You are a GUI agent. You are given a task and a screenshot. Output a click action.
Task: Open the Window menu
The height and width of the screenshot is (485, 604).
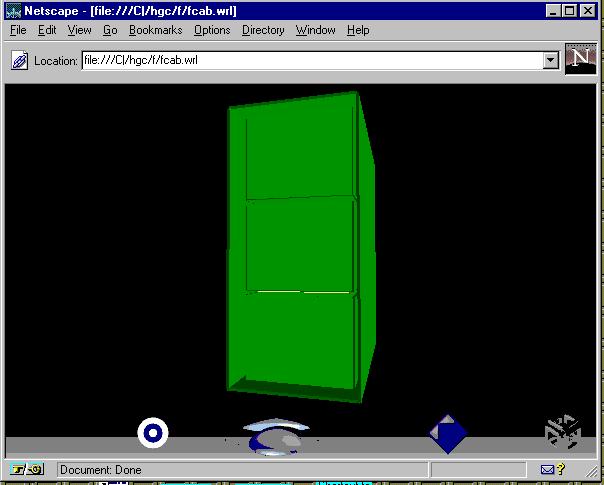315,30
